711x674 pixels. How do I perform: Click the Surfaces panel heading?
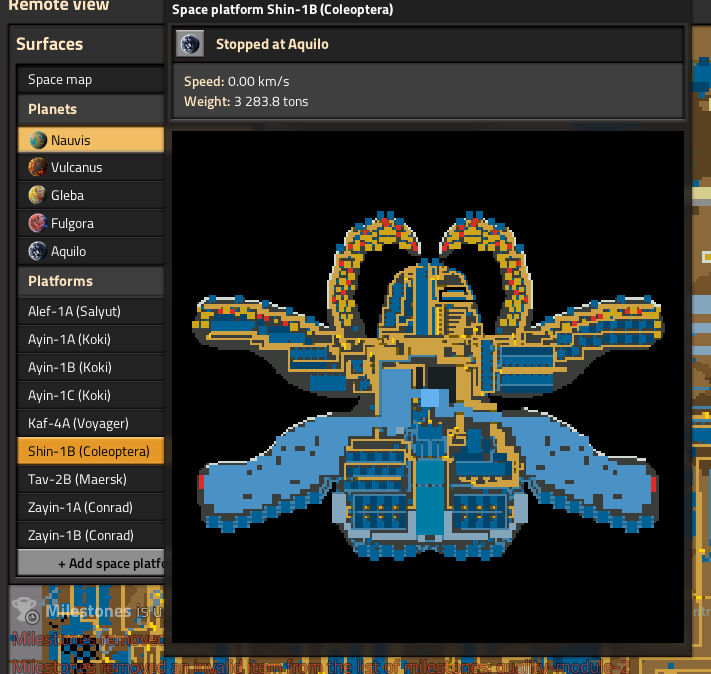pyautogui.click(x=49, y=44)
